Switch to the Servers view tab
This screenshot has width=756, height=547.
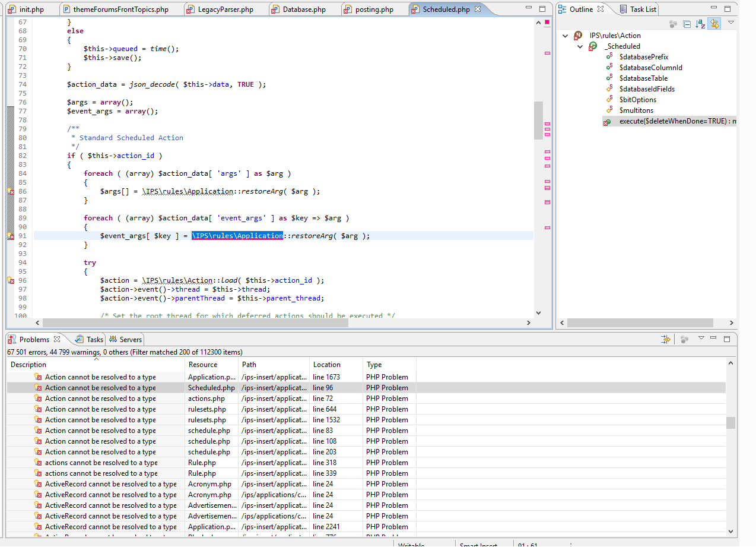(131, 340)
